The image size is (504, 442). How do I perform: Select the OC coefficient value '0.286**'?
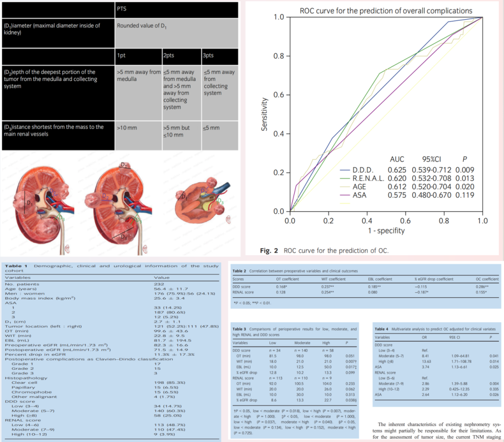[482, 287]
